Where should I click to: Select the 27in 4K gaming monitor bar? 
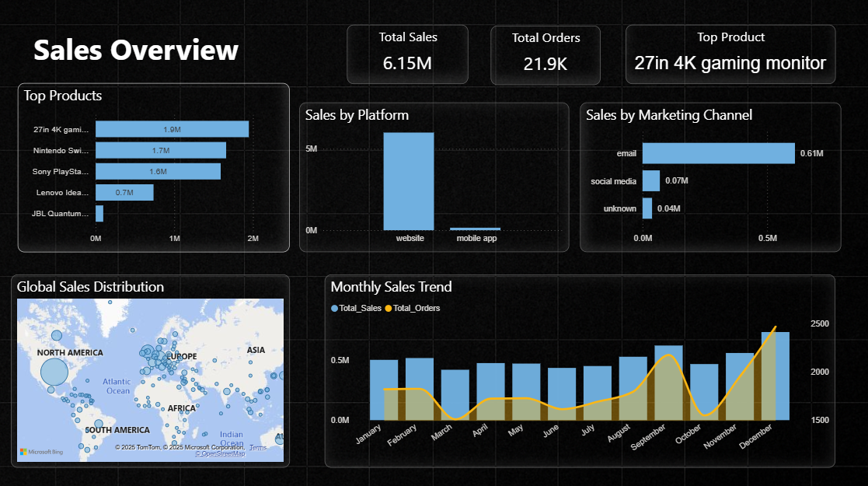[172, 129]
